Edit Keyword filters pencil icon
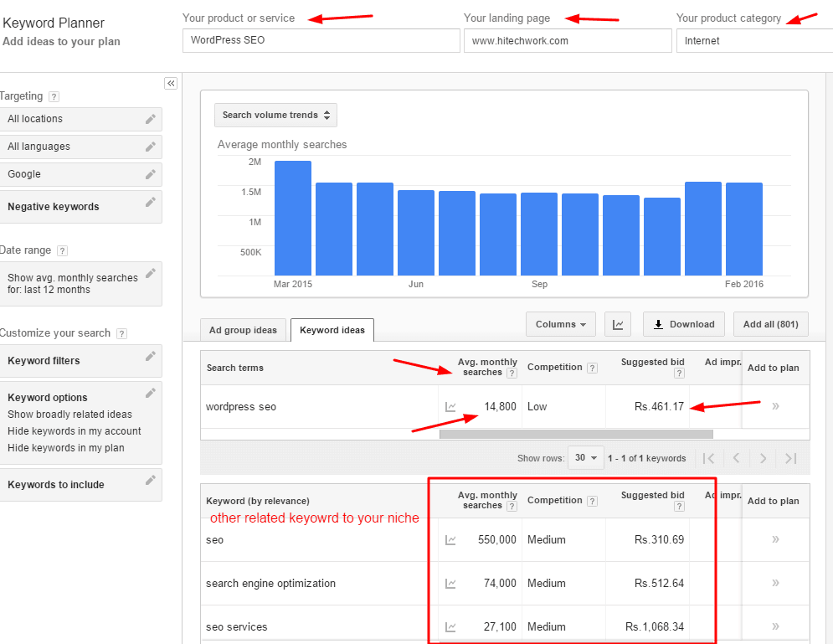Image resolution: width=833 pixels, height=644 pixels. pyautogui.click(x=151, y=356)
